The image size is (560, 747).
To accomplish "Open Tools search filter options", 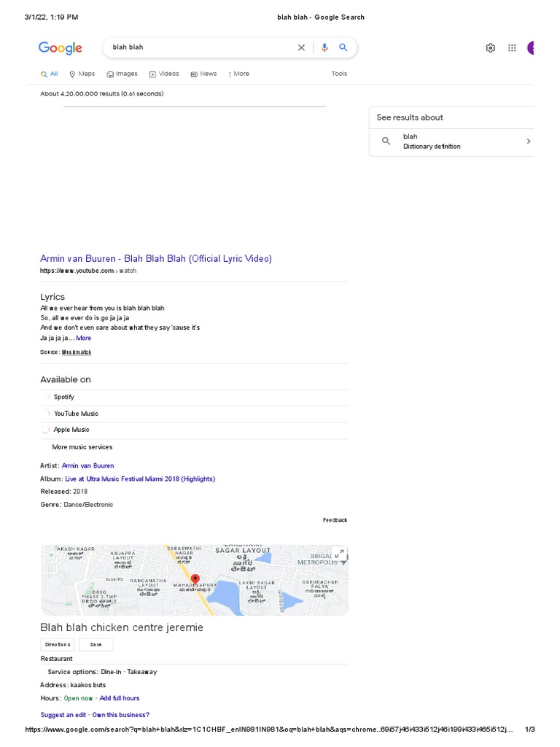I will click(339, 74).
